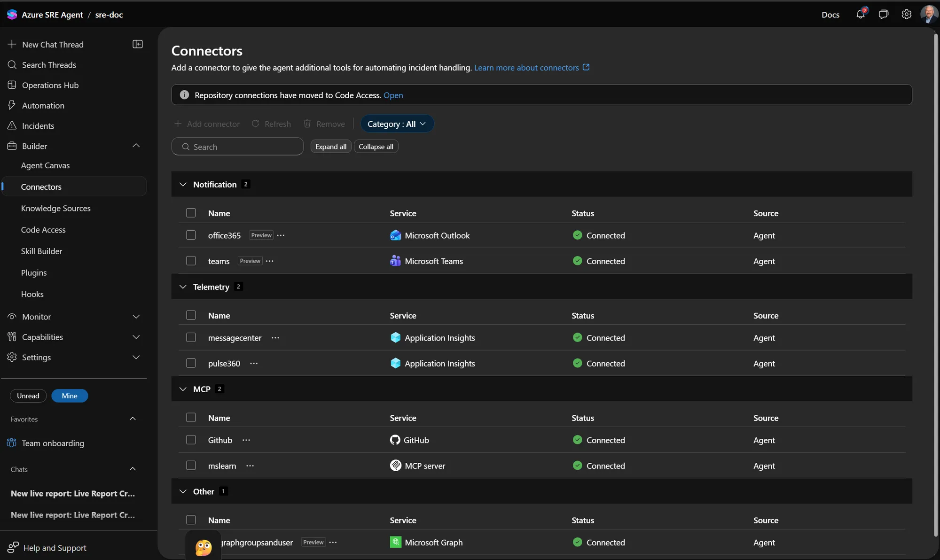Check the Github row checkbox
Screen dimensions: 940x560
tap(191, 440)
